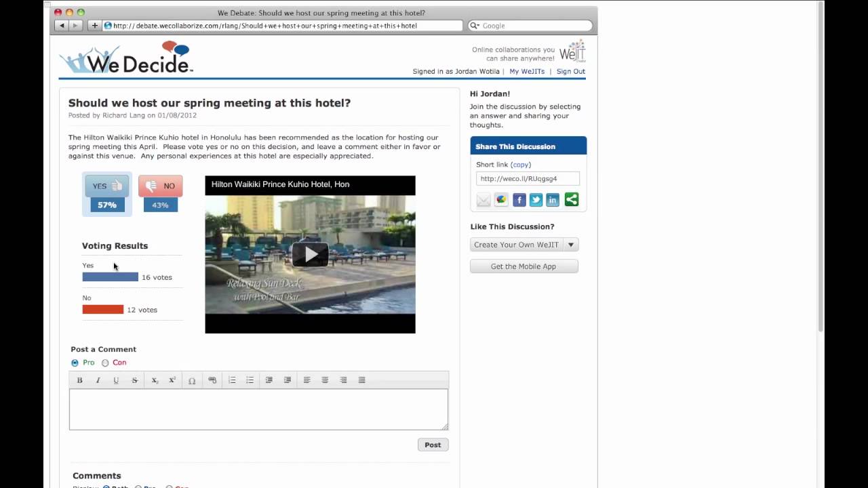Toggle underline in the comment toolbar
Image resolution: width=868 pixels, height=488 pixels.
(116, 380)
